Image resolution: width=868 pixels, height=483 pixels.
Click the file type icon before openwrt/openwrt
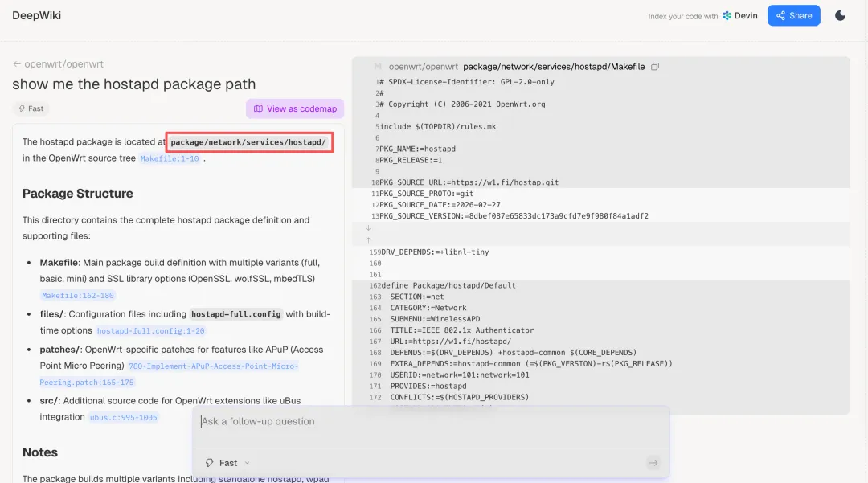click(378, 67)
